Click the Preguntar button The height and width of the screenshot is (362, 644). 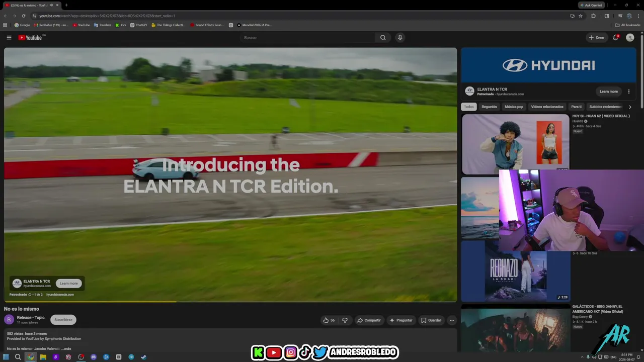[x=401, y=320]
